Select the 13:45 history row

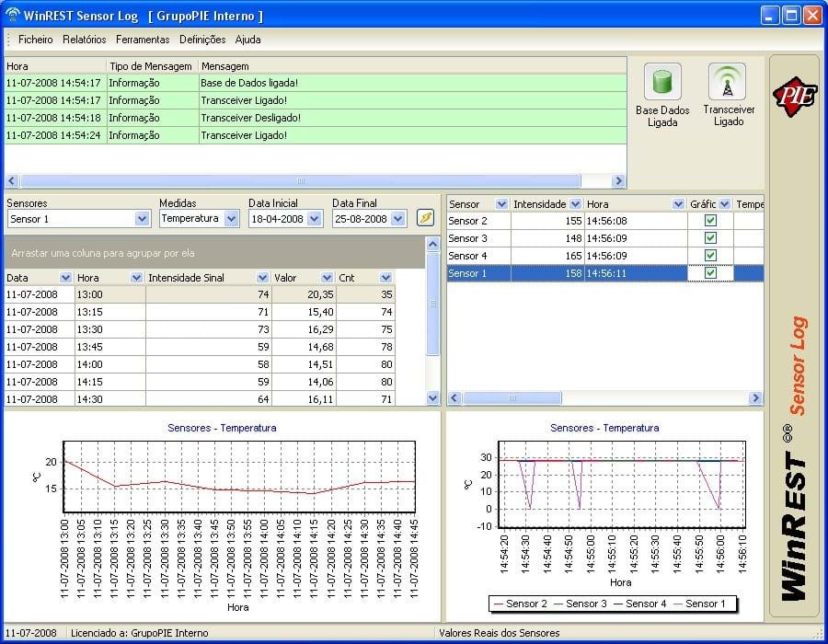[x=200, y=347]
